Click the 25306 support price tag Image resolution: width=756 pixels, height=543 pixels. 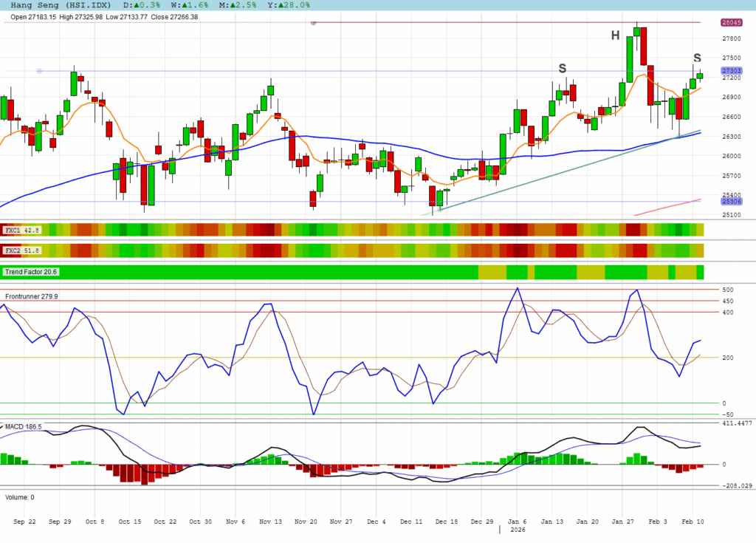point(731,201)
